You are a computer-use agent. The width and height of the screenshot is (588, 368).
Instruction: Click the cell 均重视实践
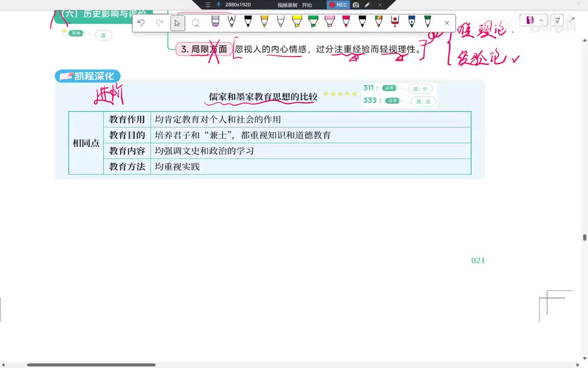point(311,167)
